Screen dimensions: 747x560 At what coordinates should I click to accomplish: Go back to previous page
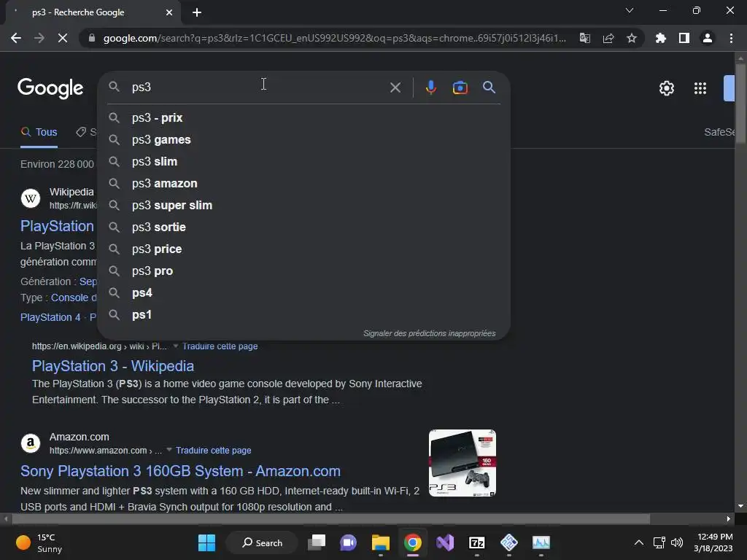16,38
